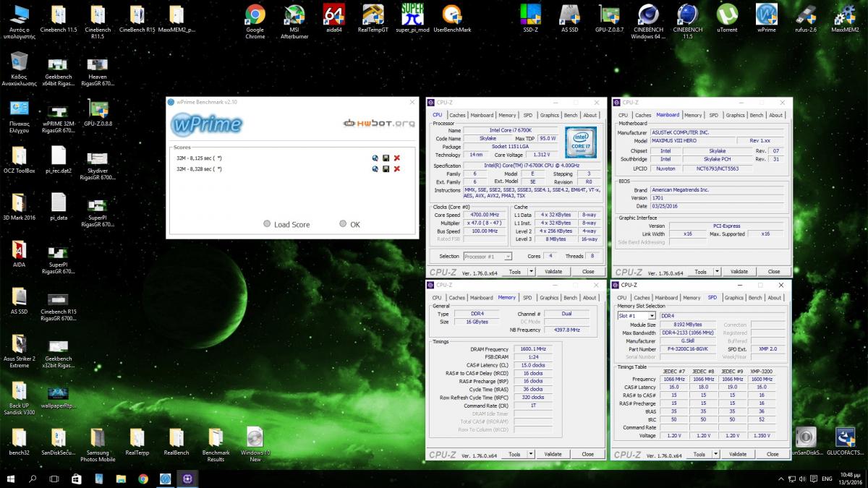Open Task View on the taskbar

point(54,479)
